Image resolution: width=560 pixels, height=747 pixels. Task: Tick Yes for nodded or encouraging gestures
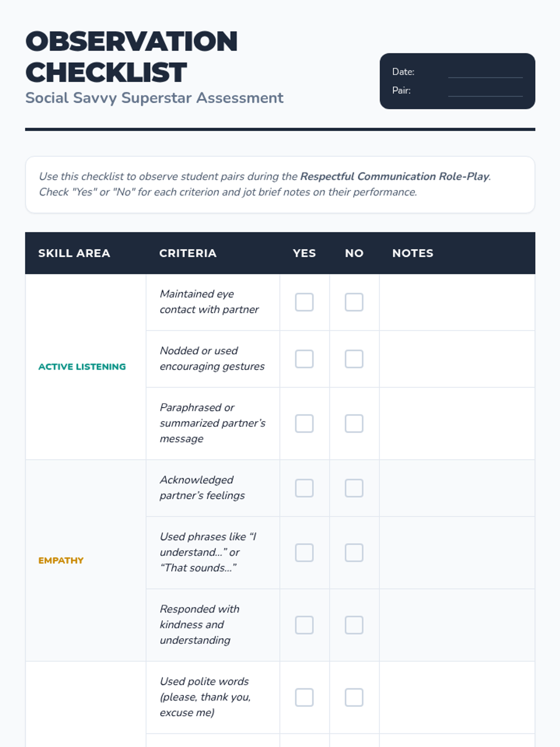304,359
